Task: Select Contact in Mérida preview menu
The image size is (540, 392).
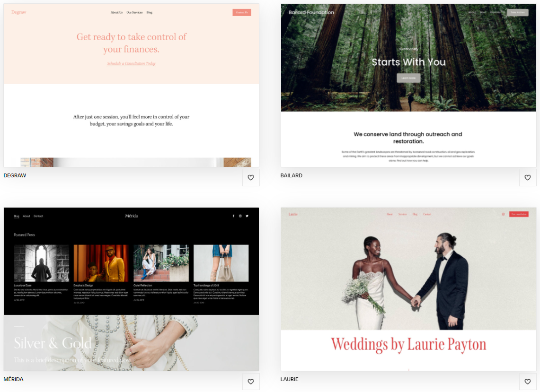Action: coord(38,216)
